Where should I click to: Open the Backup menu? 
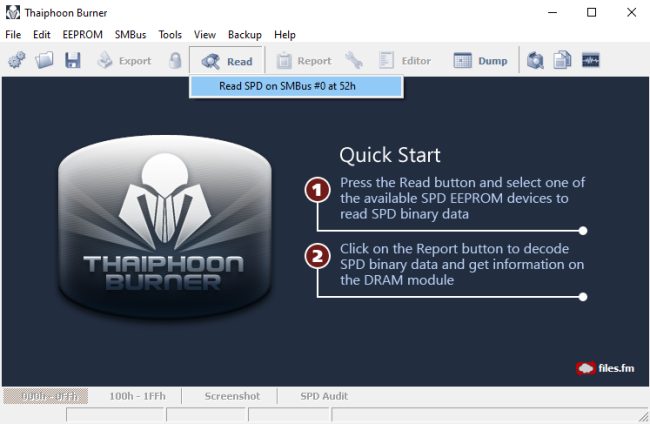click(x=245, y=35)
